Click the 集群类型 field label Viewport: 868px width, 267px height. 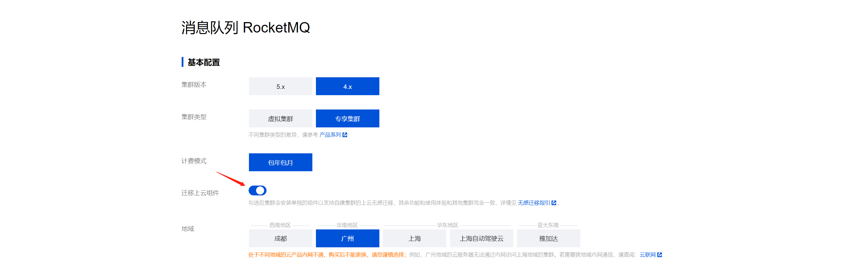[194, 117]
